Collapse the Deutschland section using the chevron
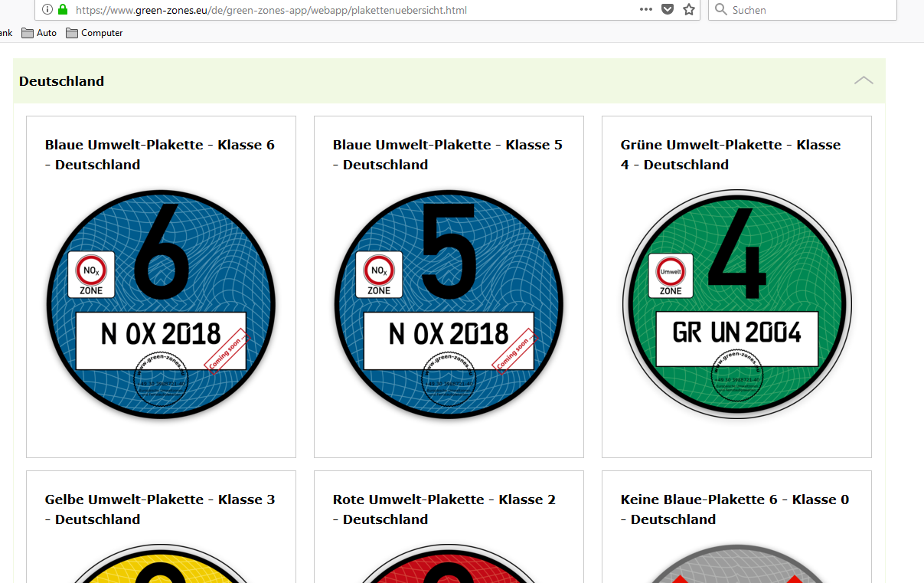 (863, 80)
